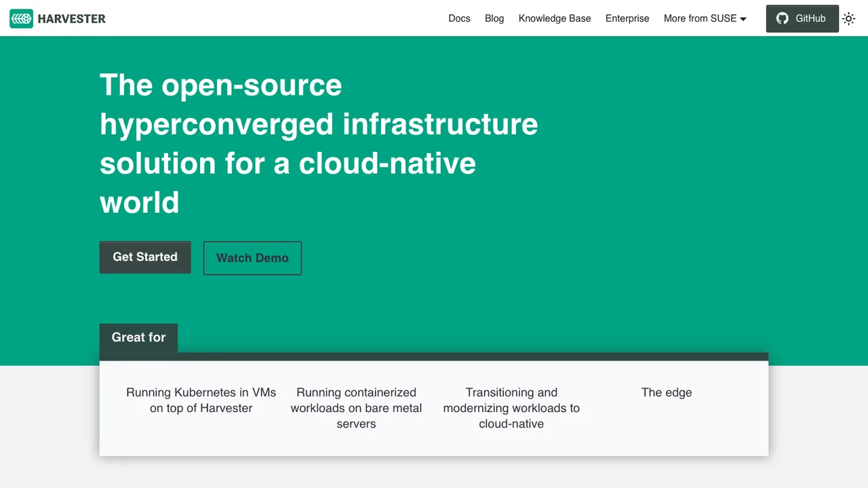868x488 pixels.
Task: Open the Docs navigation link
Action: coord(459,18)
